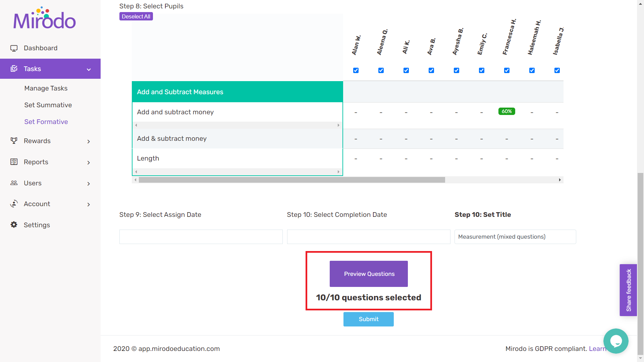Viewport: 644px width, 362px height.
Task: Click the main table horizontal scrollbar thumb
Action: tap(292, 180)
